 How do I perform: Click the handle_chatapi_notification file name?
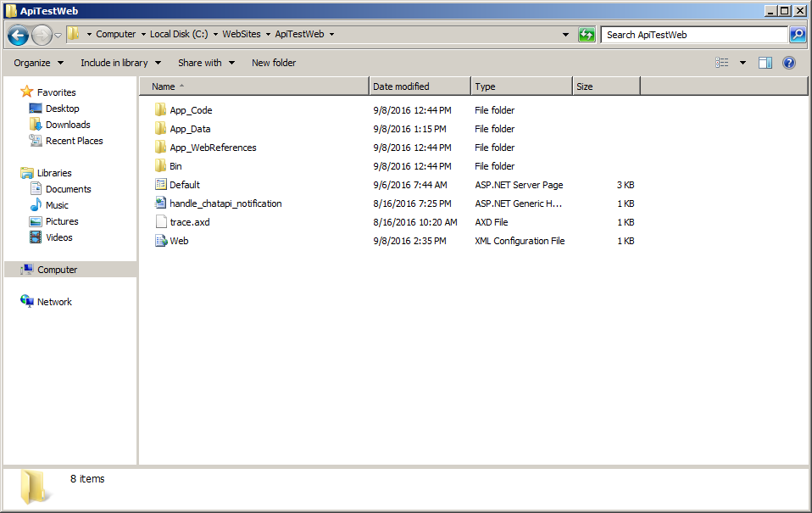pos(225,204)
